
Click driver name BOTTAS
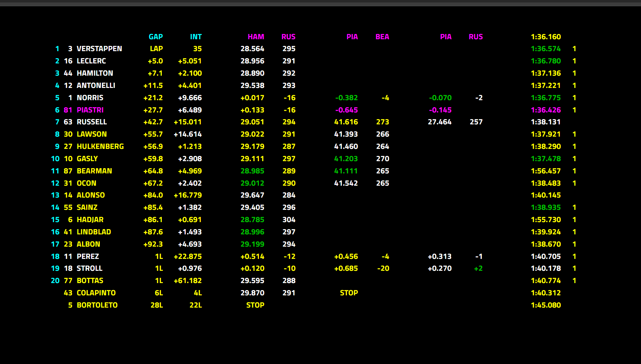90,281
